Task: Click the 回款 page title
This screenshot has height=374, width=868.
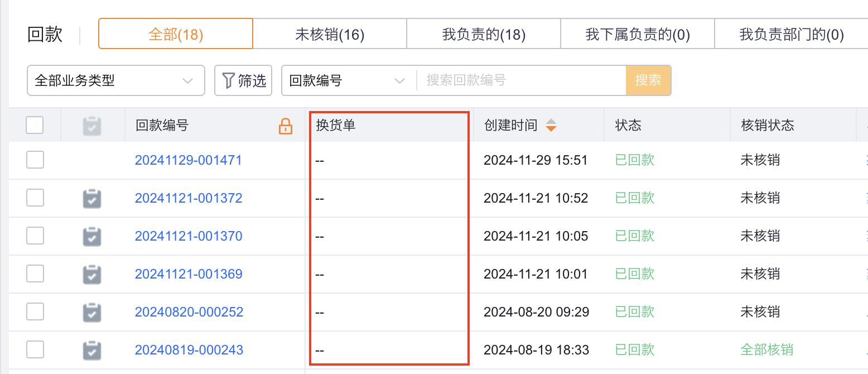Action: point(45,35)
